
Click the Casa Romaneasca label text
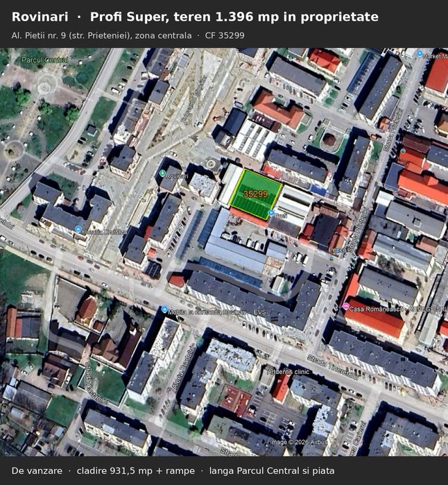point(398,309)
